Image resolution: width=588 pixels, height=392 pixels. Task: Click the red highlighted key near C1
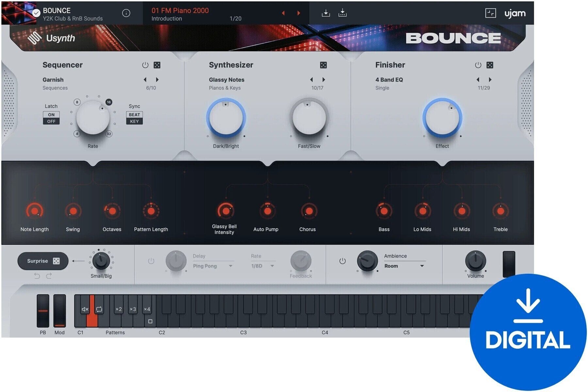pyautogui.click(x=92, y=318)
